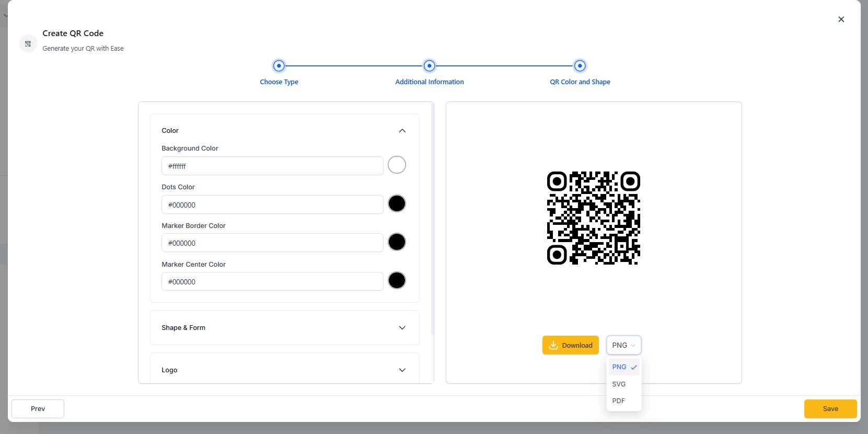This screenshot has height=434, width=868.
Task: Go to the QR Color and Shape label
Action: click(580, 82)
